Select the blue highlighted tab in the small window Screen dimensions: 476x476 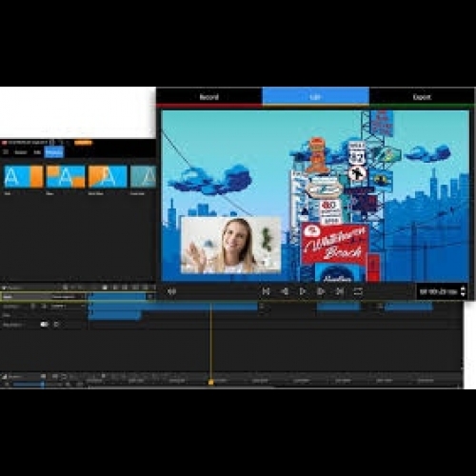[x=54, y=152]
